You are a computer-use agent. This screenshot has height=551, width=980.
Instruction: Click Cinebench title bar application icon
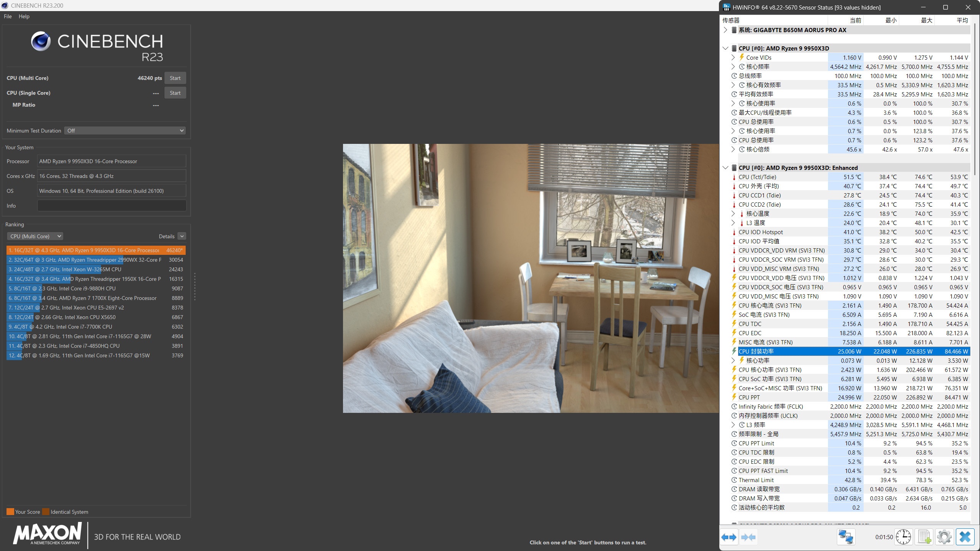5,5
